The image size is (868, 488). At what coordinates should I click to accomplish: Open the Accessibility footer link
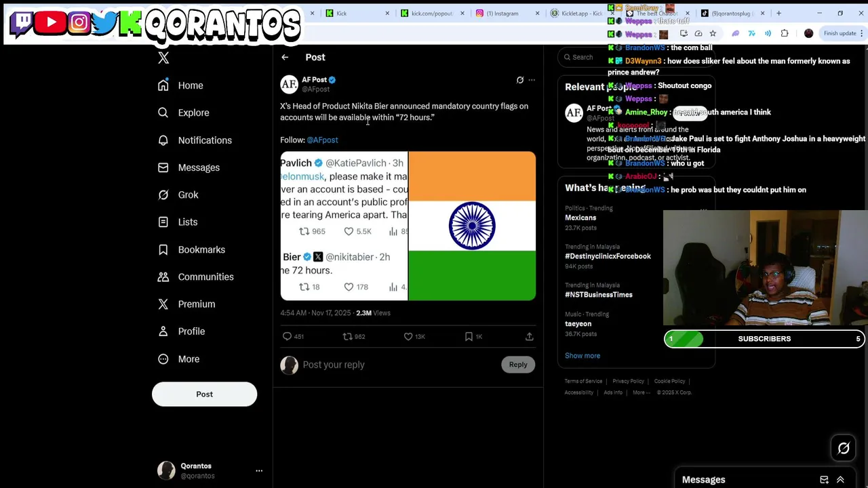coord(579,392)
